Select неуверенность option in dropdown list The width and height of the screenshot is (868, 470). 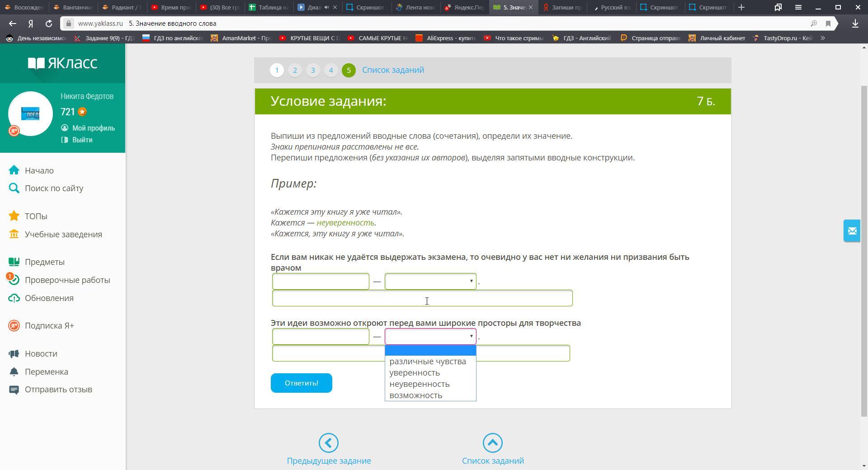click(419, 384)
